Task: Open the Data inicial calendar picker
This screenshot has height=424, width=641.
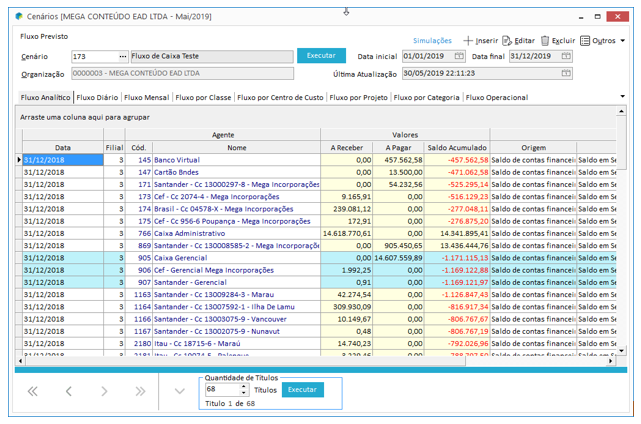Action: click(x=461, y=57)
